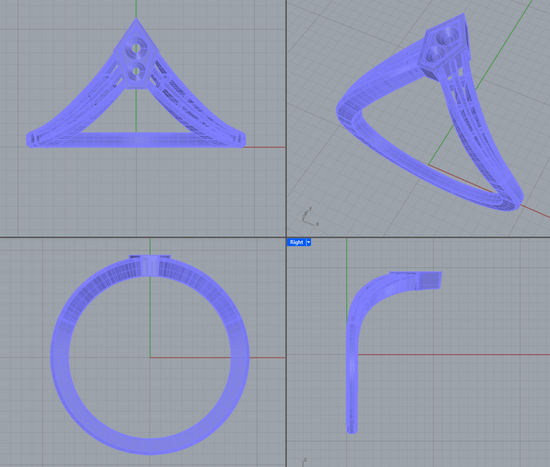
Task: Select the horizontal base band in the top view
Action: 136,140
